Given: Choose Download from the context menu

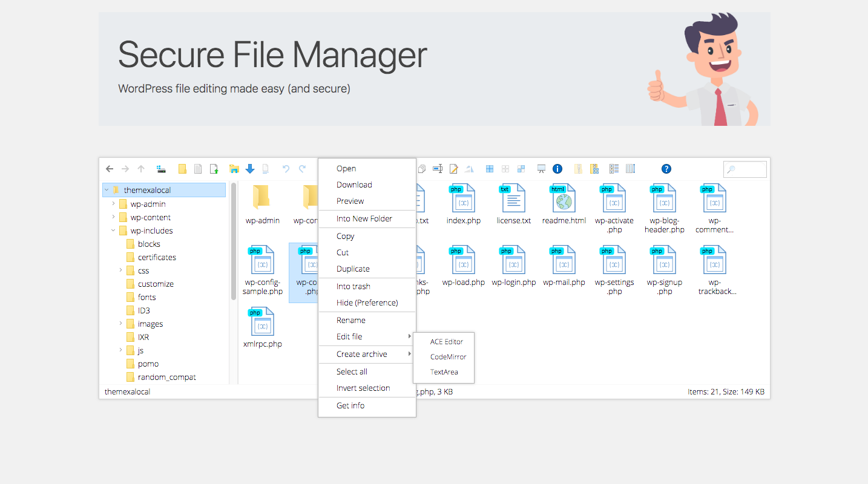Looking at the screenshot, I should pos(367,185).
